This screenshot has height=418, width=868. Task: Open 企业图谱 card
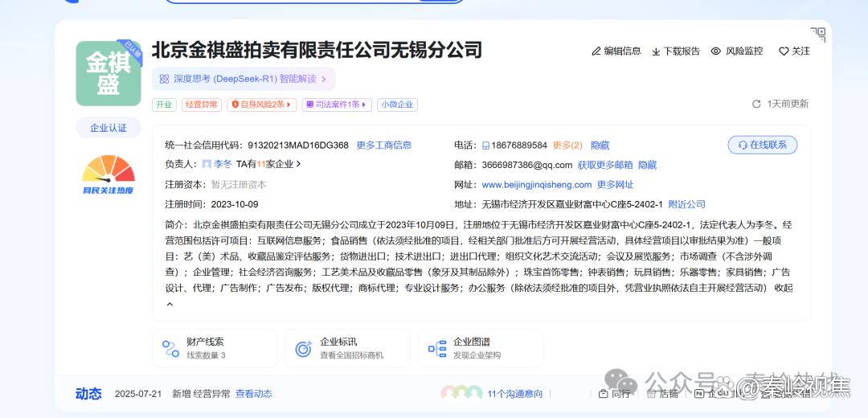click(481, 348)
